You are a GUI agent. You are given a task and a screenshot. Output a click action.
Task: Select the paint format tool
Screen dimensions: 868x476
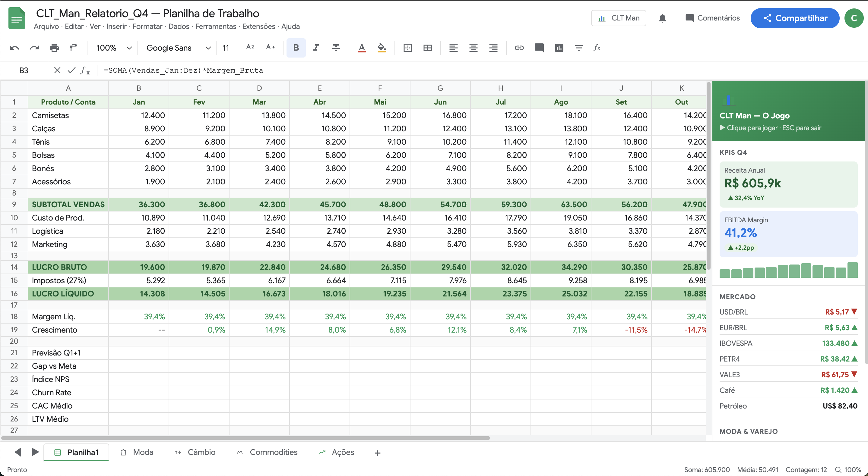[73, 48]
